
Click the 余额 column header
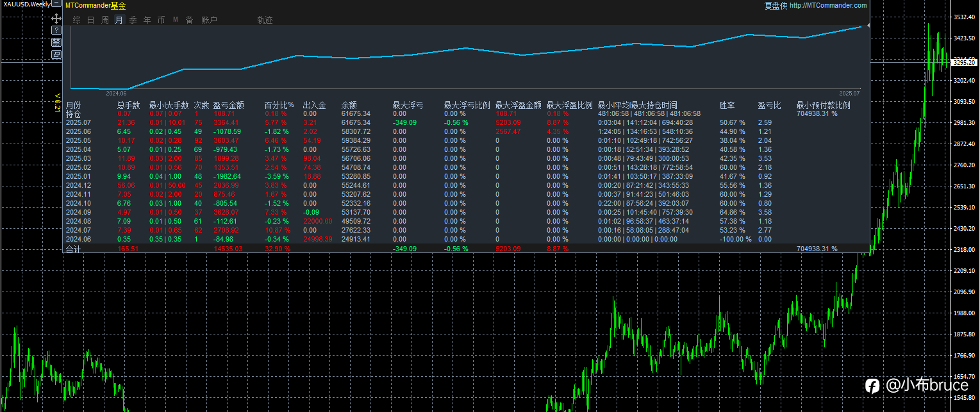point(349,105)
